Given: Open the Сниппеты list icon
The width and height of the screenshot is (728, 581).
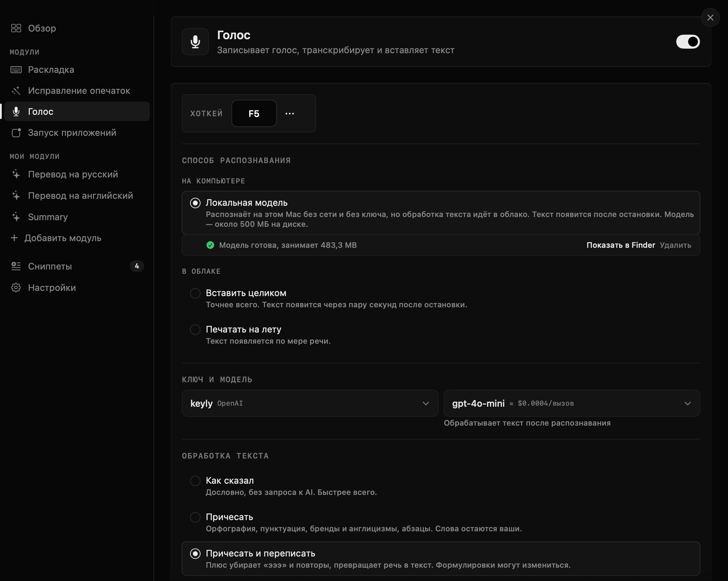Looking at the screenshot, I should [x=16, y=266].
